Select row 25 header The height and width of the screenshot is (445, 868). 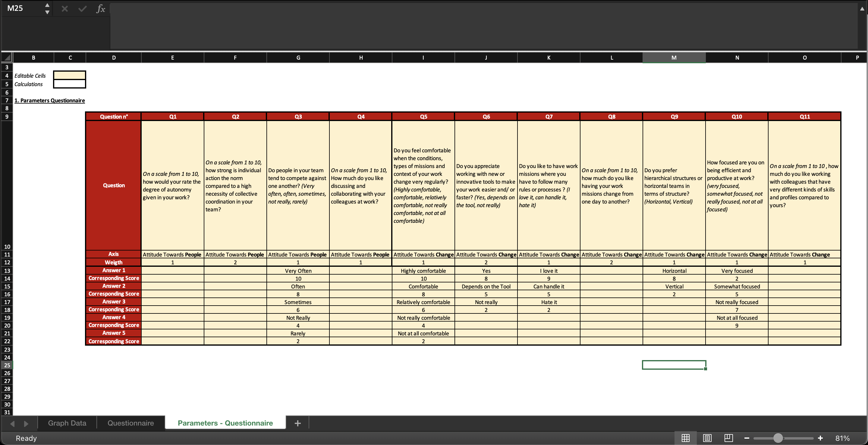click(7, 365)
